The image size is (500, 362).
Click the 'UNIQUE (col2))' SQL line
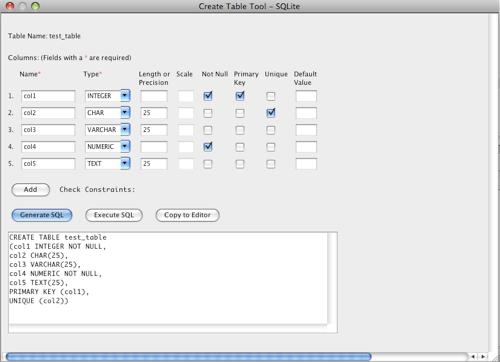click(39, 301)
